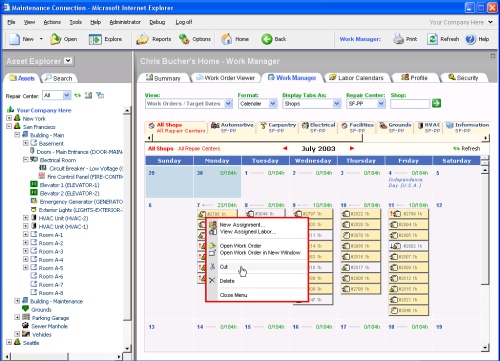
Task: Click Your Company Here tree root link
Action: (x=44, y=110)
